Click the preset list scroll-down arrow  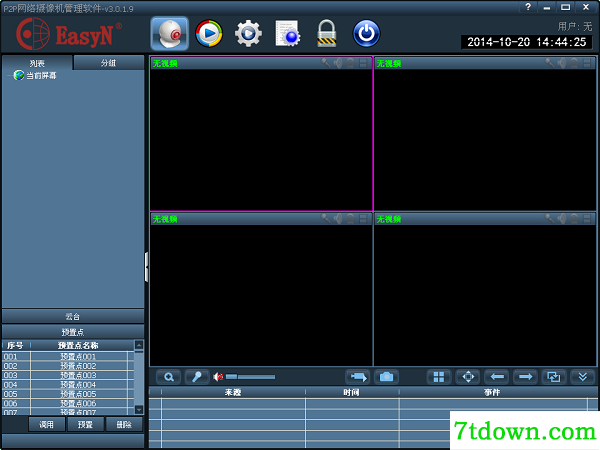click(x=139, y=409)
